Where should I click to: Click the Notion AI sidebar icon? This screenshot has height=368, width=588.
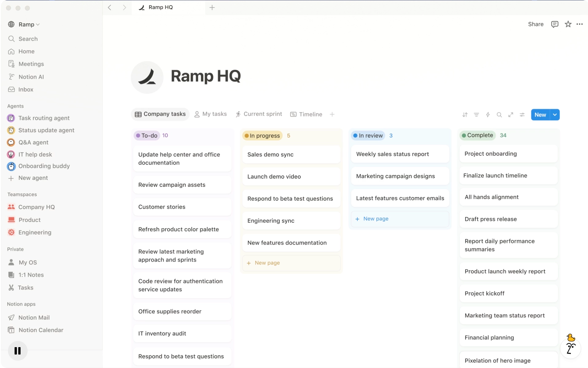coord(11,77)
